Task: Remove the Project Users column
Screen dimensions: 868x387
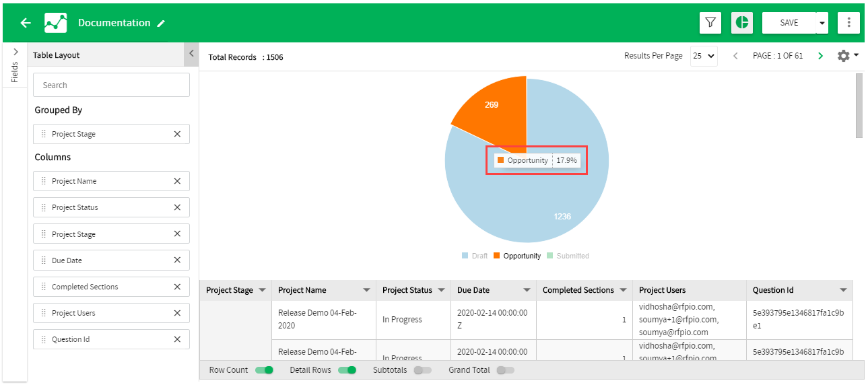Action: click(177, 313)
